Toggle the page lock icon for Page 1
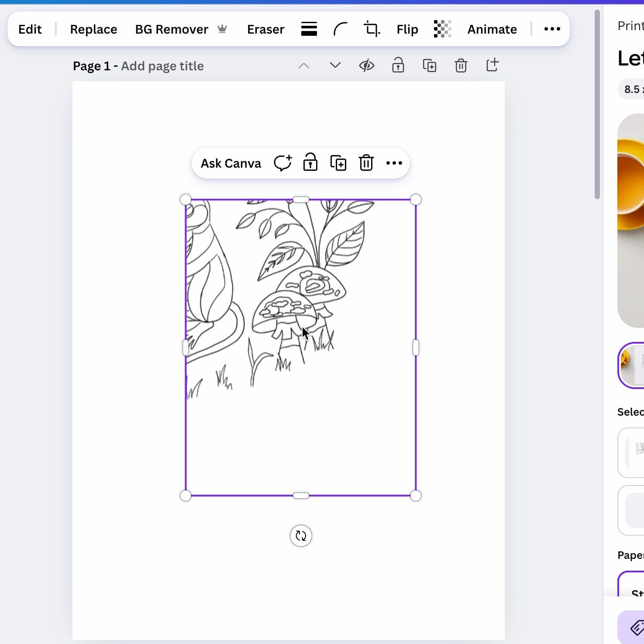 [398, 65]
